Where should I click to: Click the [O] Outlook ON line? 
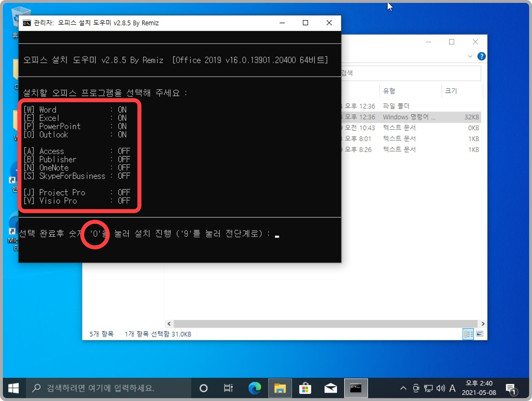(75, 135)
